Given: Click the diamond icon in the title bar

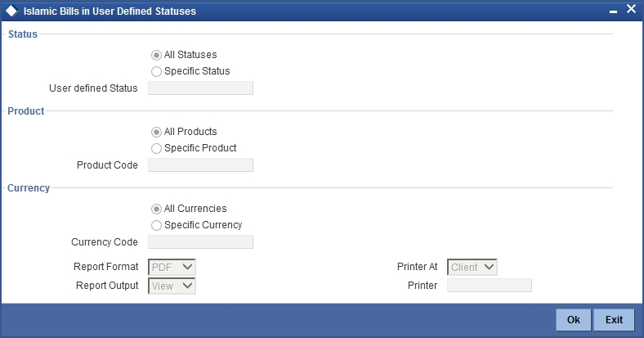Looking at the screenshot, I should [11, 11].
